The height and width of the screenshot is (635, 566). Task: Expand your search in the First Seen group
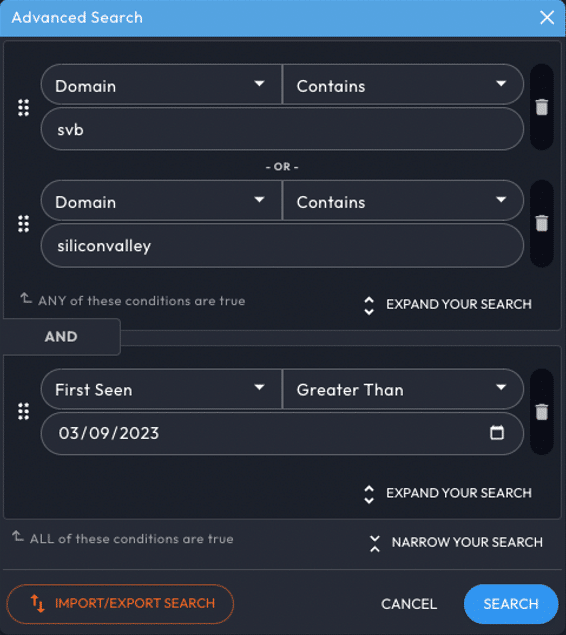point(448,494)
